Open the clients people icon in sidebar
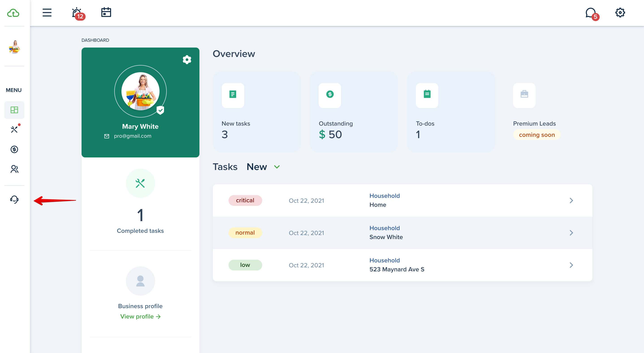The height and width of the screenshot is (353, 644). (x=14, y=169)
